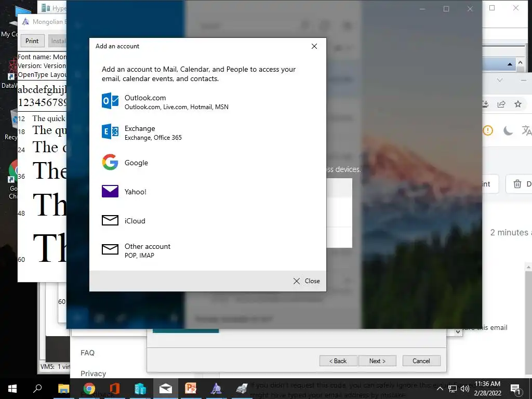Click 'POP, IMAP' subtitle text
The width and height of the screenshot is (532, 399).
[139, 256]
